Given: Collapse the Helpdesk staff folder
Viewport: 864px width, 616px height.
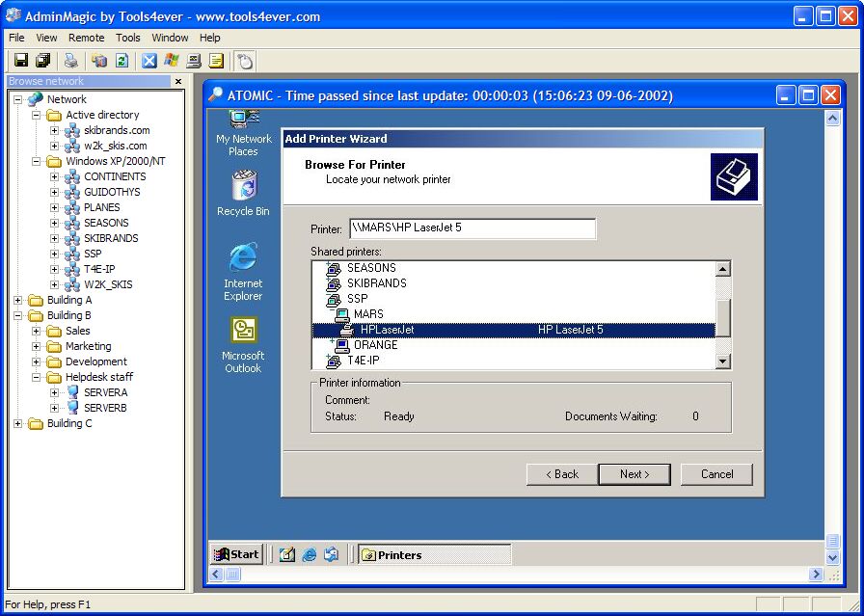Looking at the screenshot, I should click(x=37, y=378).
